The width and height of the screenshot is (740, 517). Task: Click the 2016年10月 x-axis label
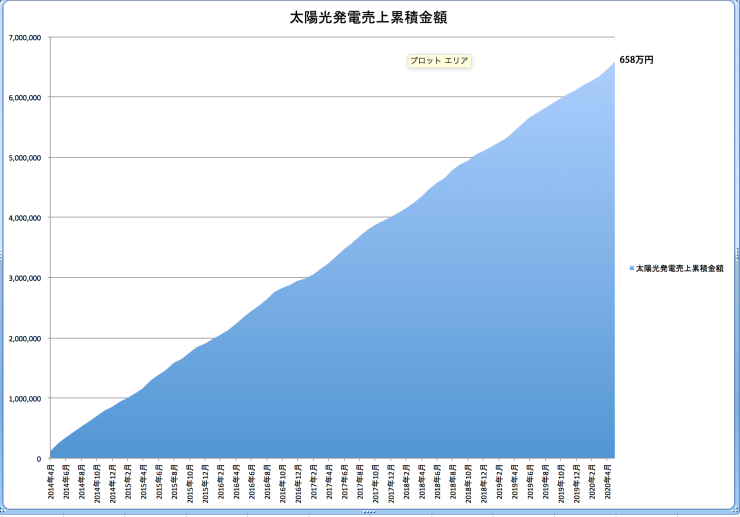pos(283,483)
